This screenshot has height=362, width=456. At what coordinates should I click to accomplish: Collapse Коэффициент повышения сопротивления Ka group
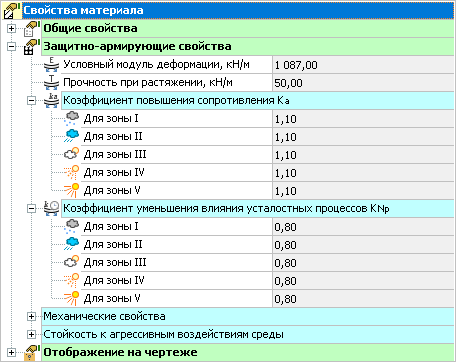[31, 101]
